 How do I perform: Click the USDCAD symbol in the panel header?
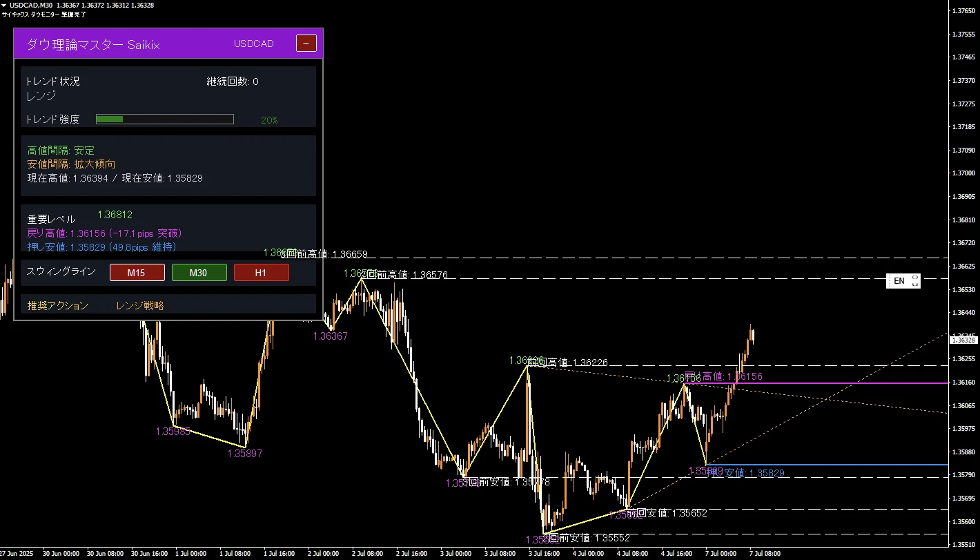(253, 44)
